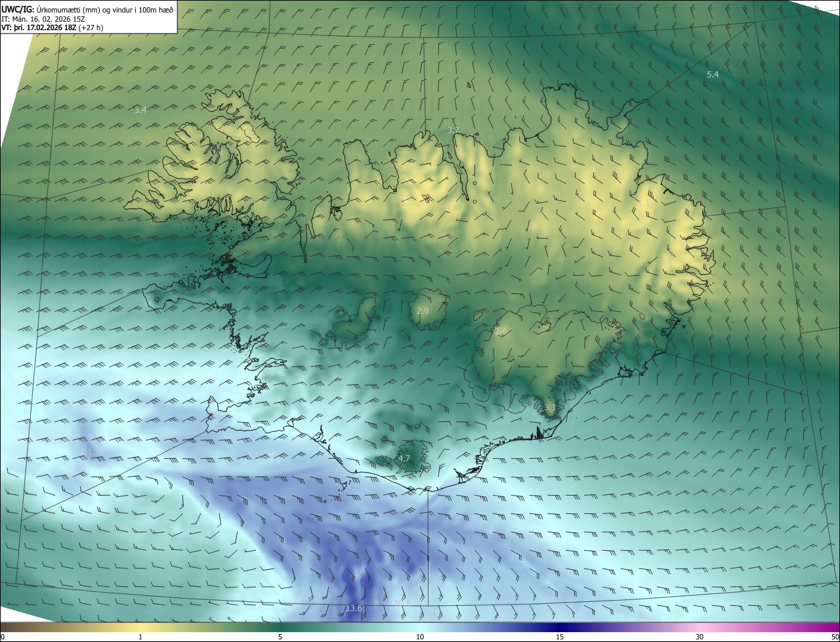Click the 4.7 value on the southern glacier
The width and height of the screenshot is (840, 642).
404,459
